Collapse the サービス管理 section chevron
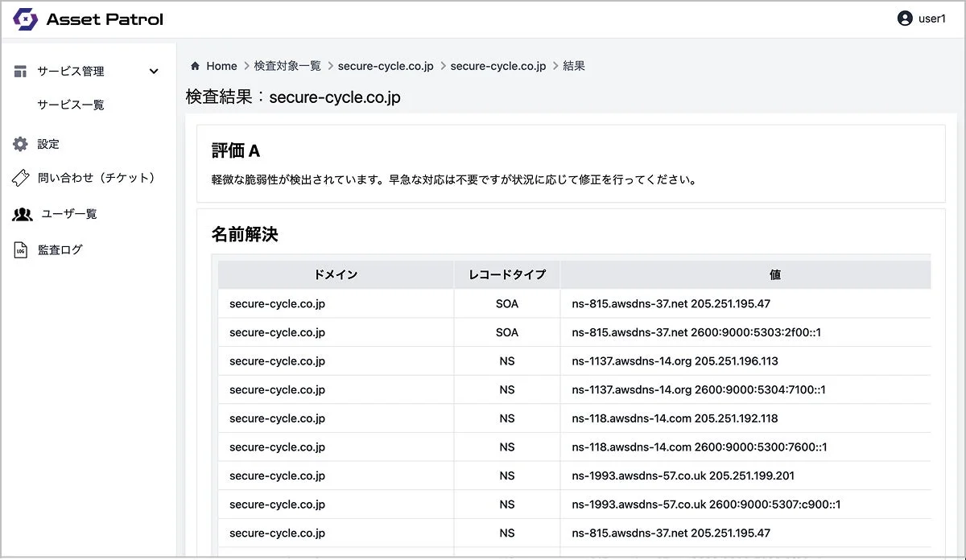Viewport: 966px width, 560px height. tap(154, 71)
